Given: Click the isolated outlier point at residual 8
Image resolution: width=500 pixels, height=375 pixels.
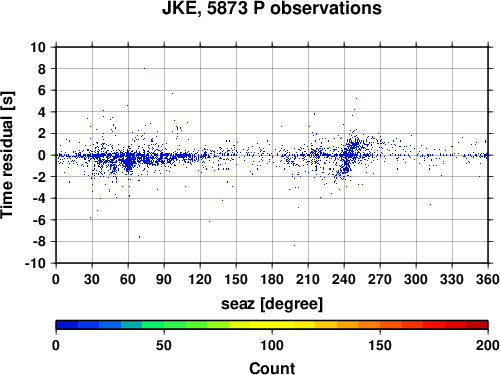Looking at the screenshot, I should click(144, 68).
